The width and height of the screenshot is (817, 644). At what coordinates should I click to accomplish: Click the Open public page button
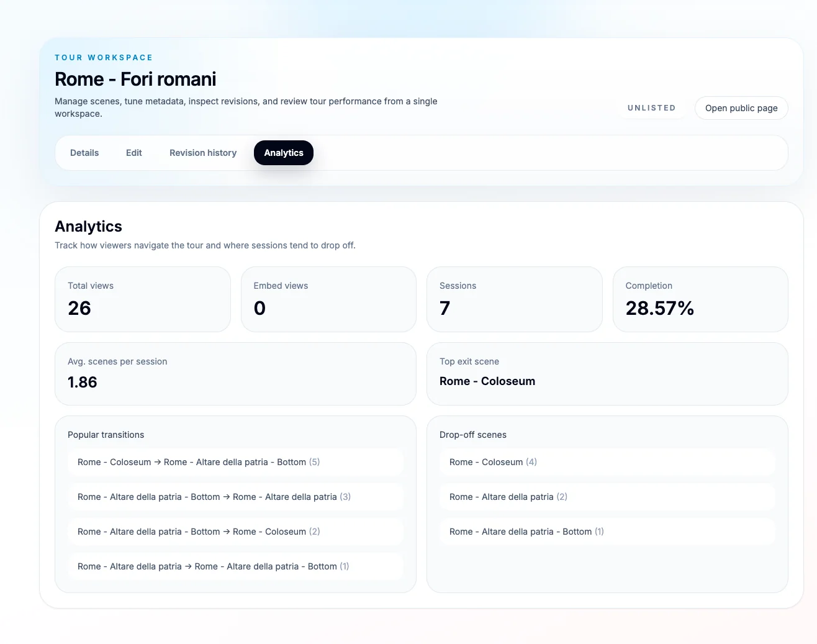(741, 108)
